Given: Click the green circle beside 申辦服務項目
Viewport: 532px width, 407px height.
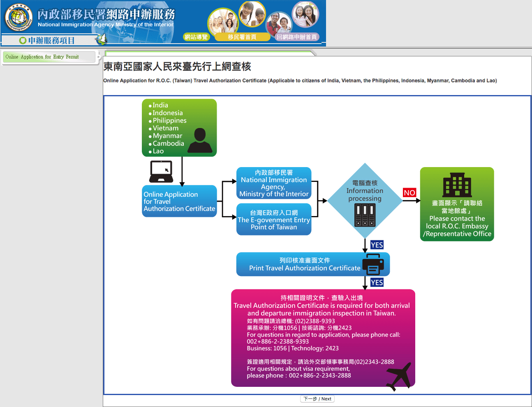Looking at the screenshot, I should click(x=23, y=40).
